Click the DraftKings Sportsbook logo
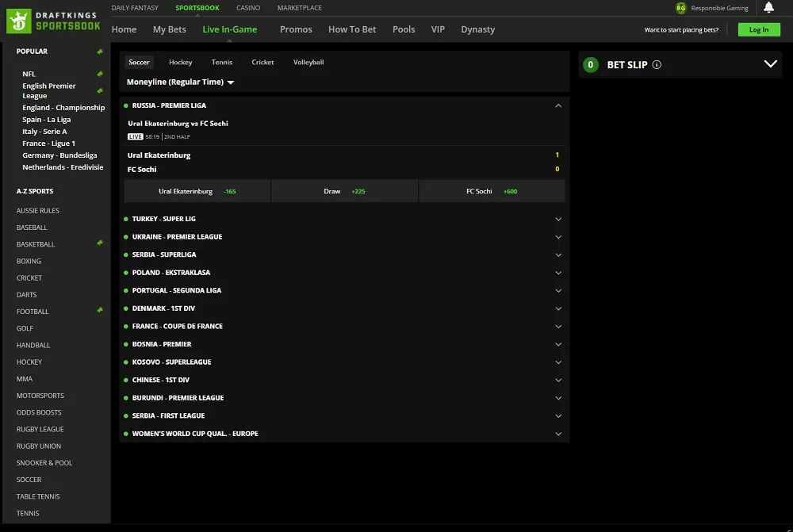Screen dimensions: 793x532 coord(53,21)
